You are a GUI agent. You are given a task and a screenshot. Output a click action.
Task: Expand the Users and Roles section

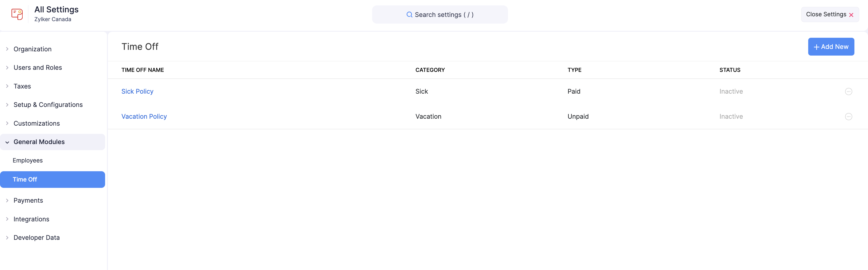click(7, 68)
